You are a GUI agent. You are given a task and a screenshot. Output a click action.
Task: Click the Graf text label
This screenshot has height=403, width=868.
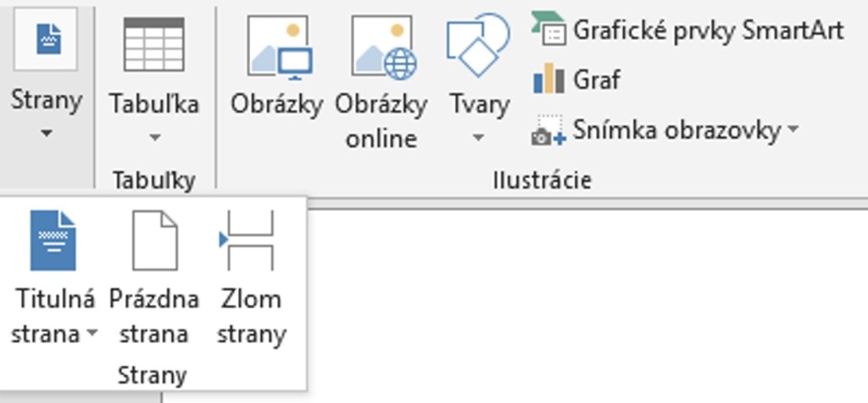click(x=597, y=80)
